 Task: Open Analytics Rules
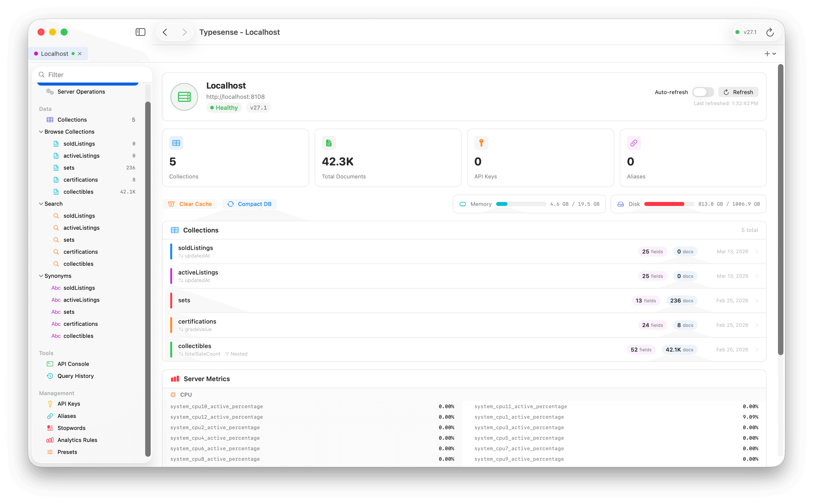tap(77, 440)
